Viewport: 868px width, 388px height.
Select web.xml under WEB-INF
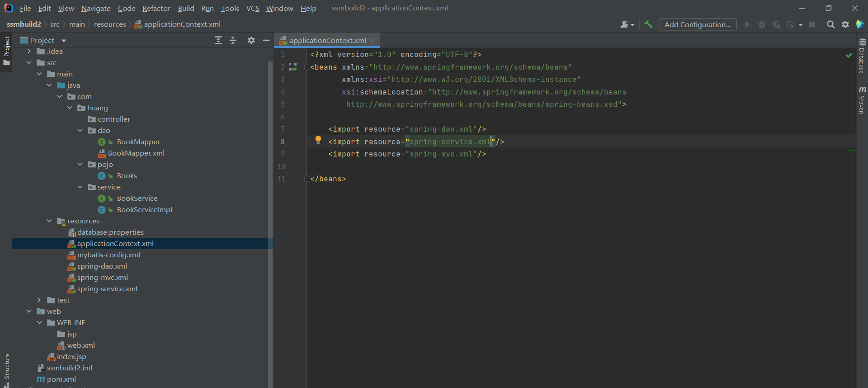pyautogui.click(x=81, y=345)
